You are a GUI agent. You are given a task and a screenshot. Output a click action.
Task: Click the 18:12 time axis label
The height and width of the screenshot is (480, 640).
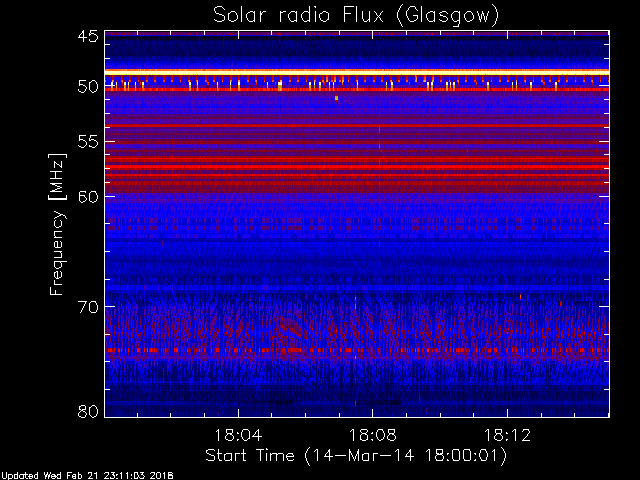click(x=508, y=437)
